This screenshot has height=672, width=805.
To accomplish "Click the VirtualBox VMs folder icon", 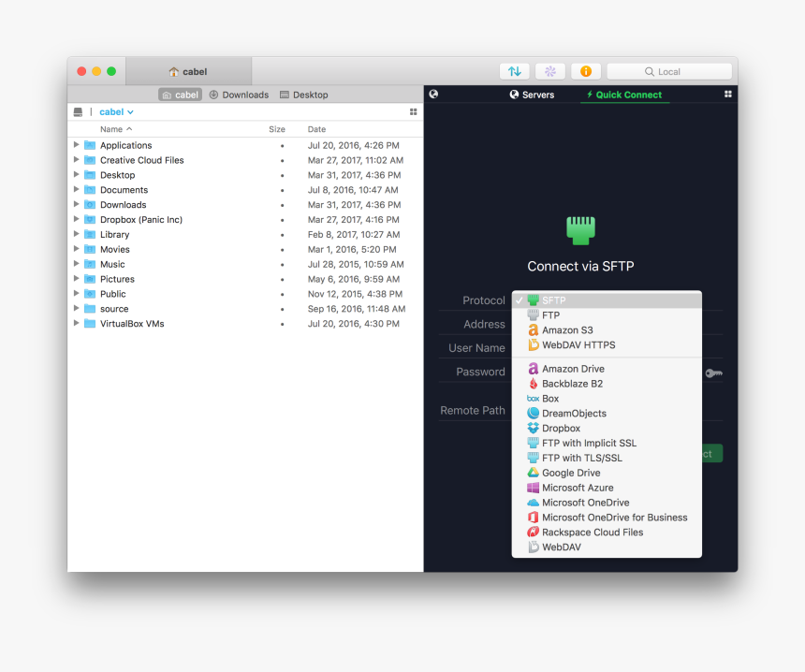I will pyautogui.click(x=90, y=324).
